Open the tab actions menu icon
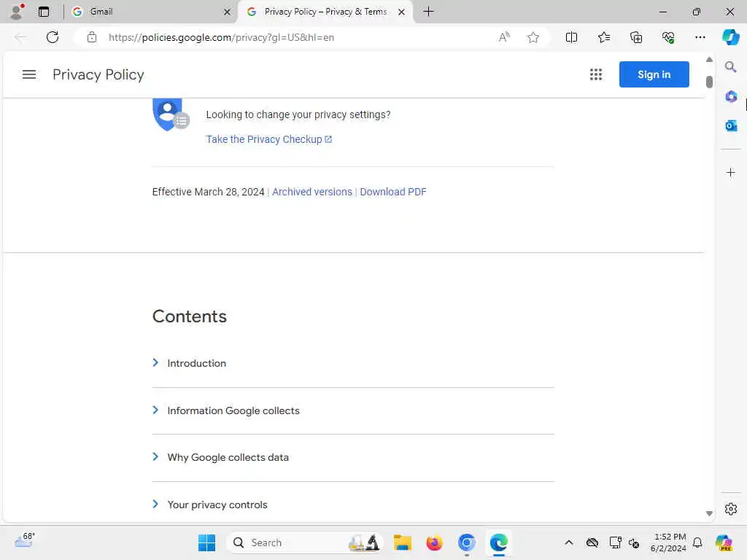Screen dimensions: 747x560 44,12
